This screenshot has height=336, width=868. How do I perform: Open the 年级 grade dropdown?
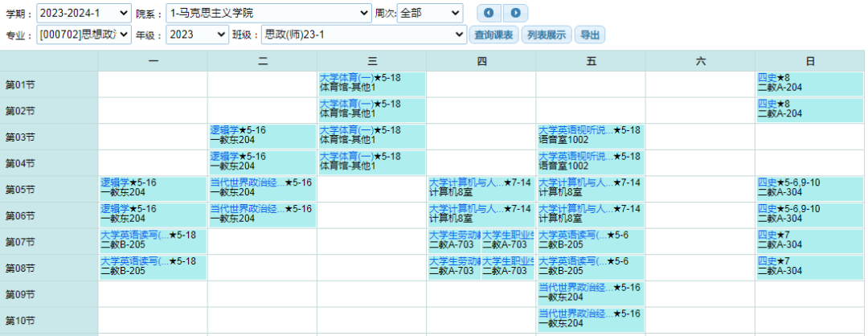(x=197, y=35)
